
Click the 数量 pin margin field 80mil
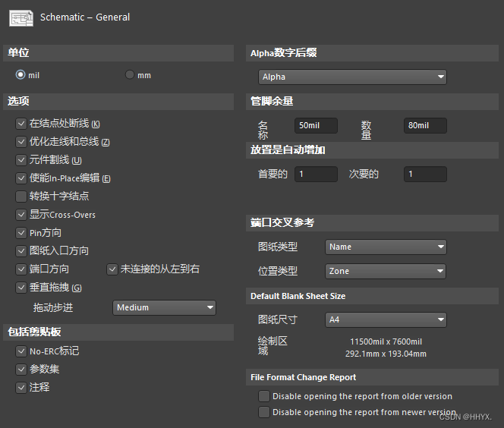425,126
